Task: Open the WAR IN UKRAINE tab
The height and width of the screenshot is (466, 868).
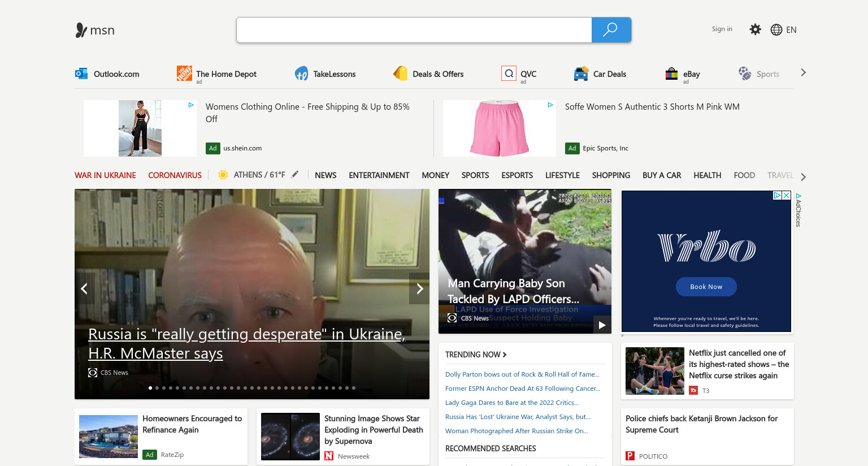Action: pos(105,175)
